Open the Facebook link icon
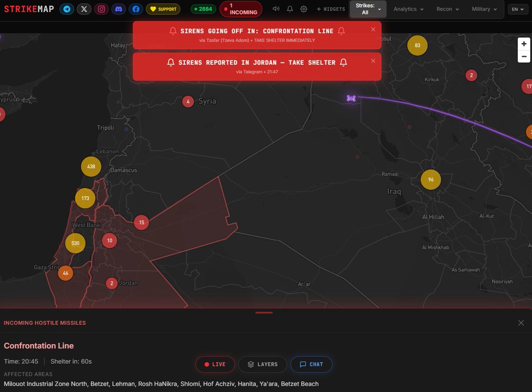Image resolution: width=532 pixels, height=392 pixels. click(136, 9)
